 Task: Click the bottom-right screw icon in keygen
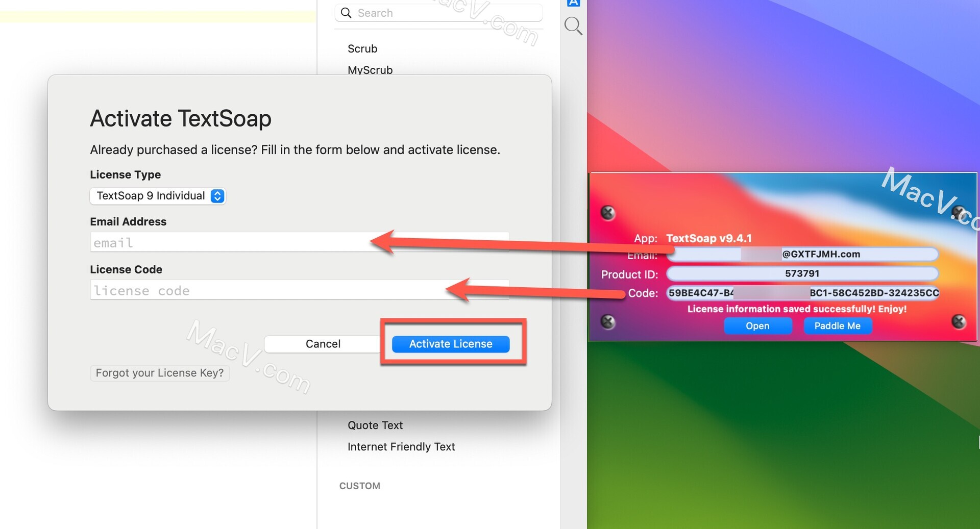[959, 321]
